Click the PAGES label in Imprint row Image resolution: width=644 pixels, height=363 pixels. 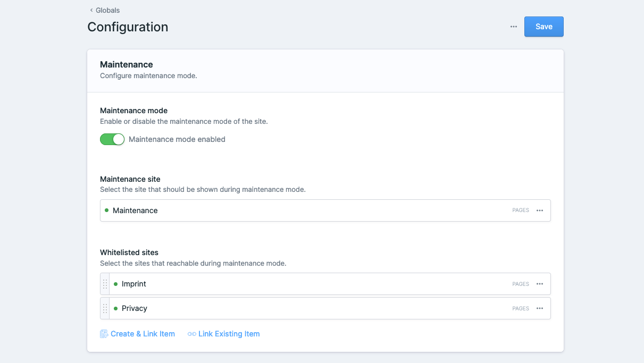[521, 284]
